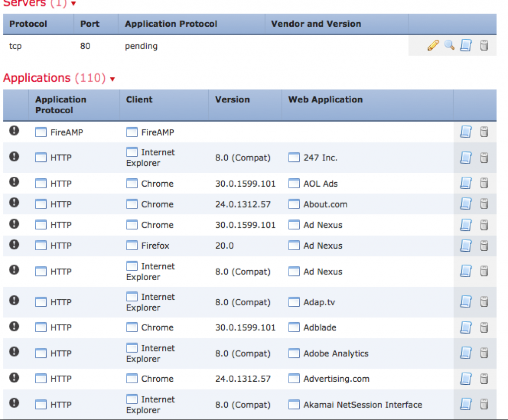This screenshot has width=508, height=420.
Task: Click the Firefox client entry
Action: point(155,246)
